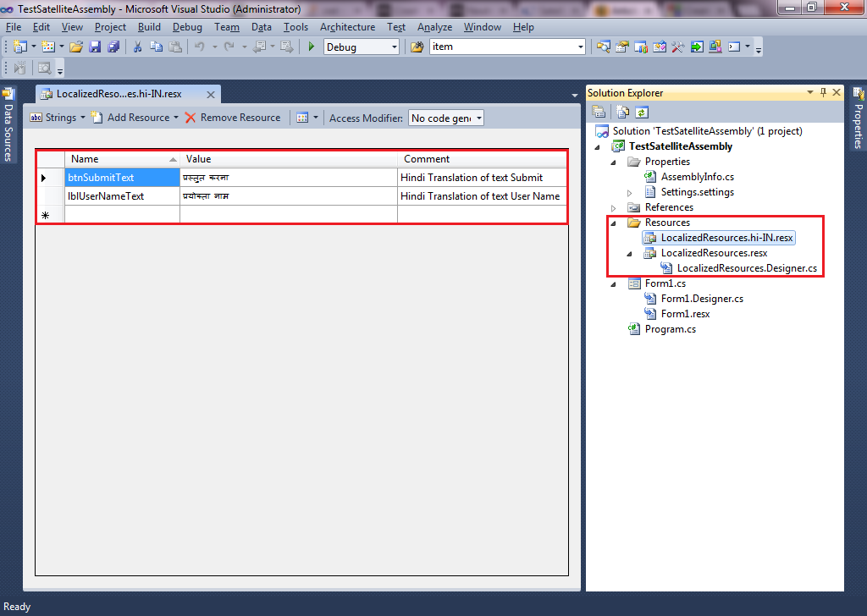Open Solution Explorer via magnifier window icon

point(603,47)
